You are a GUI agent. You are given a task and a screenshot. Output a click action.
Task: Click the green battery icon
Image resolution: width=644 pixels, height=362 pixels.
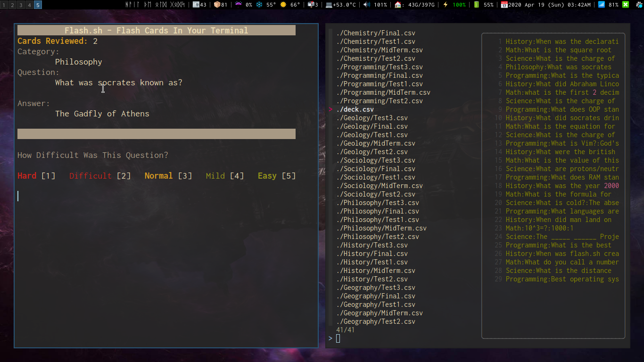pyautogui.click(x=476, y=5)
